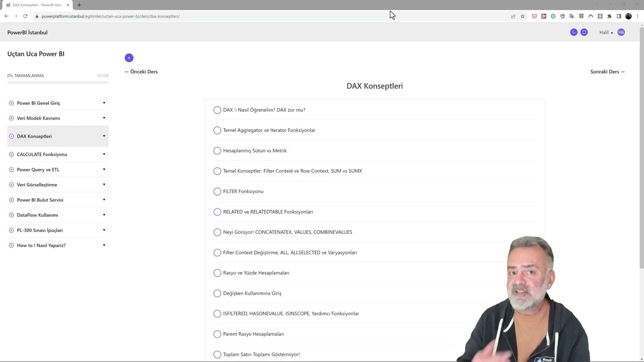Image resolution: width=644 pixels, height=362 pixels.
Task: Click the share page icon in address bar
Action: 513,16
